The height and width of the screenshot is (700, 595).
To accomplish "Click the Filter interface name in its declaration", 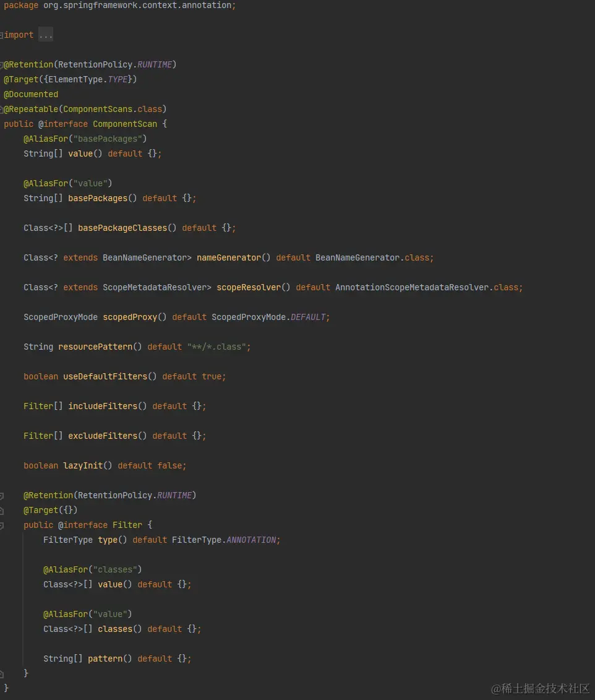I will (x=127, y=525).
